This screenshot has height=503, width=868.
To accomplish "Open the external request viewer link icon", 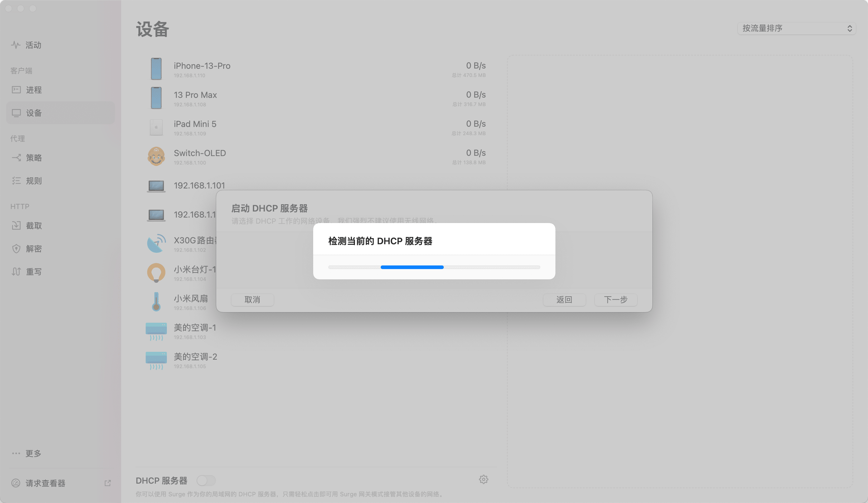I will click(108, 483).
